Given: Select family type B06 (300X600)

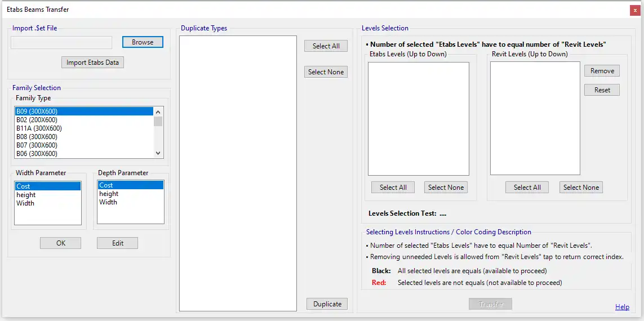Looking at the screenshot, I should pyautogui.click(x=84, y=154).
